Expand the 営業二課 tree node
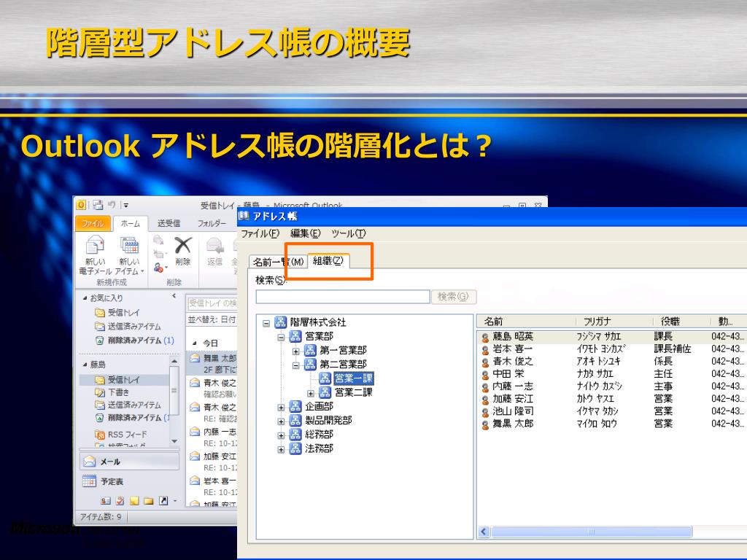Image resolution: width=747 pixels, height=560 pixels. tap(311, 393)
